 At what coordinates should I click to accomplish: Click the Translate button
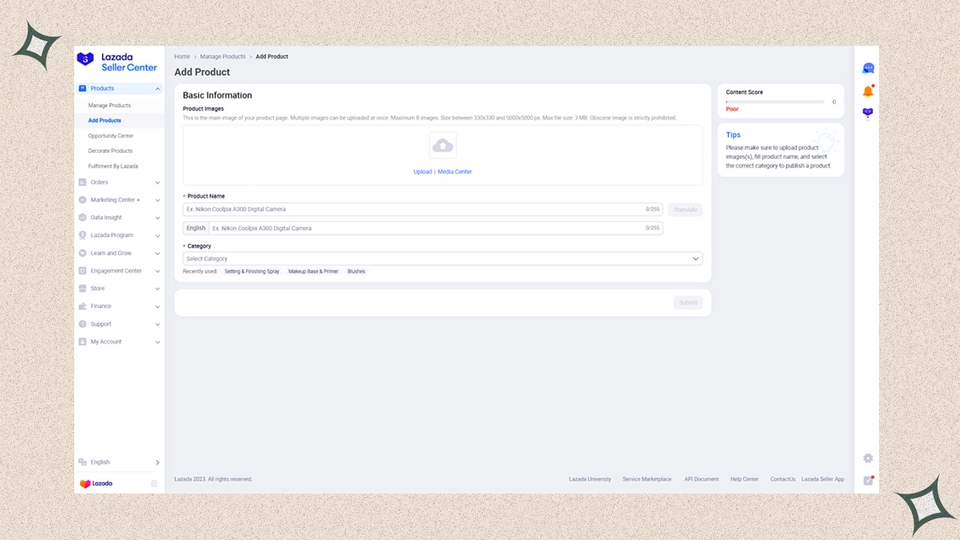point(685,209)
